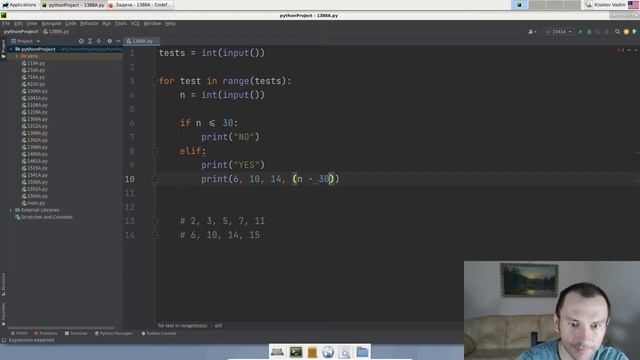Open the Code menu
Image resolution: width=640 pixels, height=360 pixels.
coord(71,24)
